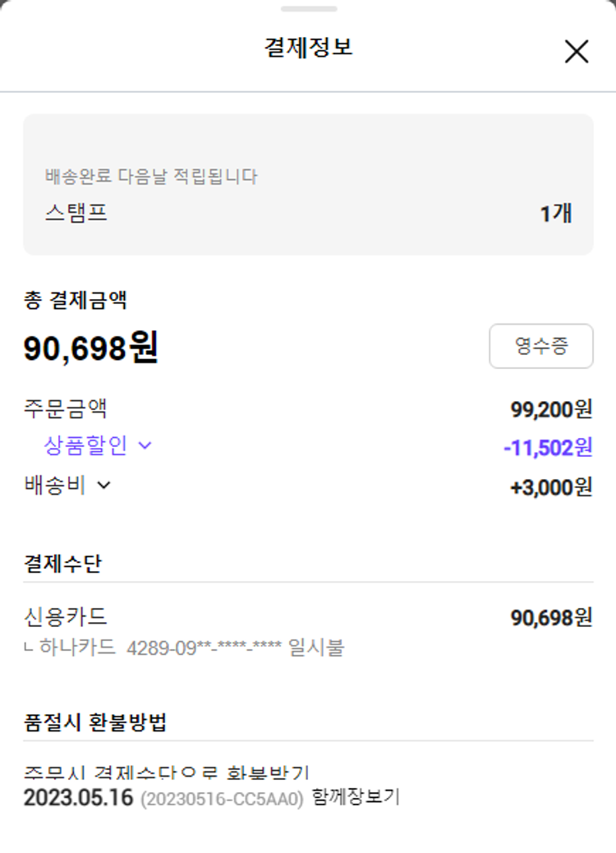
Task: Click the 함께장보기 label beside the order number
Action: 356,797
